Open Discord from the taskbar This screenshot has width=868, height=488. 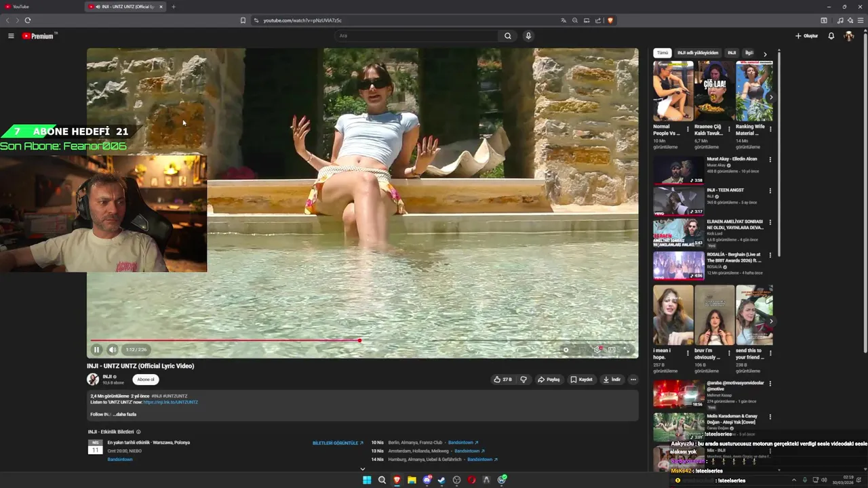pyautogui.click(x=427, y=480)
